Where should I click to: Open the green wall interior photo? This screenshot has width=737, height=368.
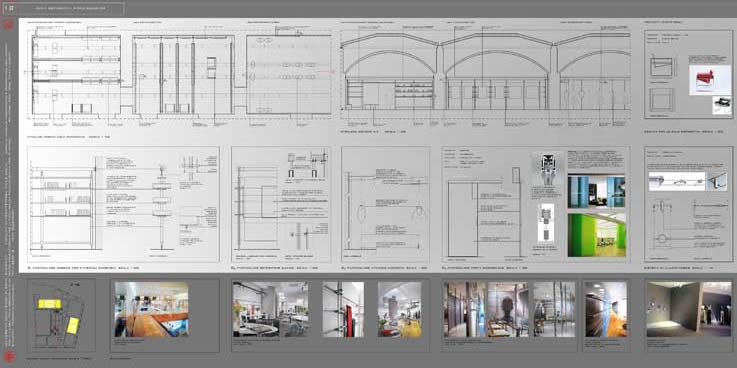pos(596,235)
